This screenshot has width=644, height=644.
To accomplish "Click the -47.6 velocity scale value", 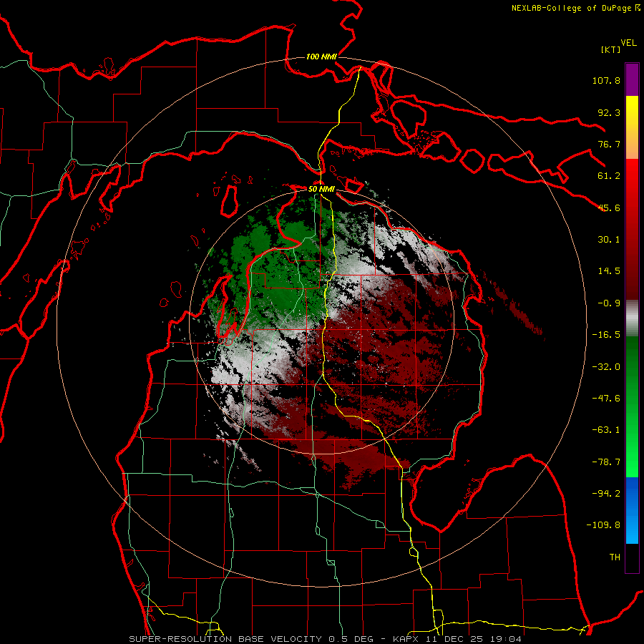I will (x=606, y=399).
